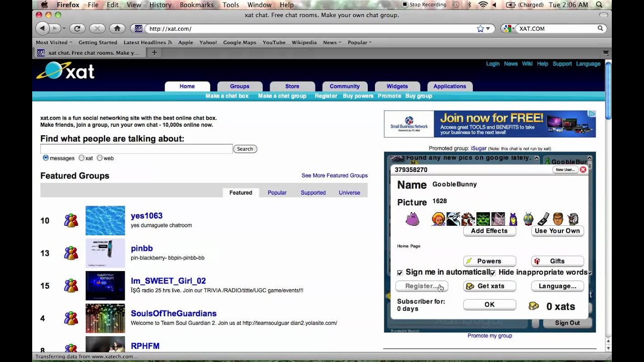Screen dimensions: 644x362
Task: Expand the News bookmarks folder
Action: click(x=332, y=42)
